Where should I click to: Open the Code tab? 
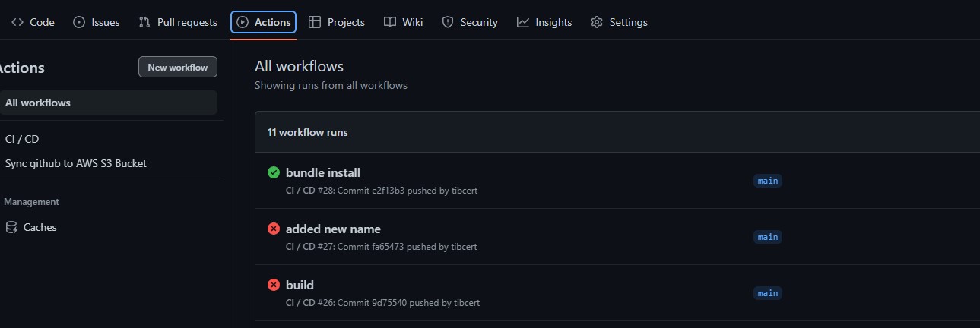(x=33, y=22)
